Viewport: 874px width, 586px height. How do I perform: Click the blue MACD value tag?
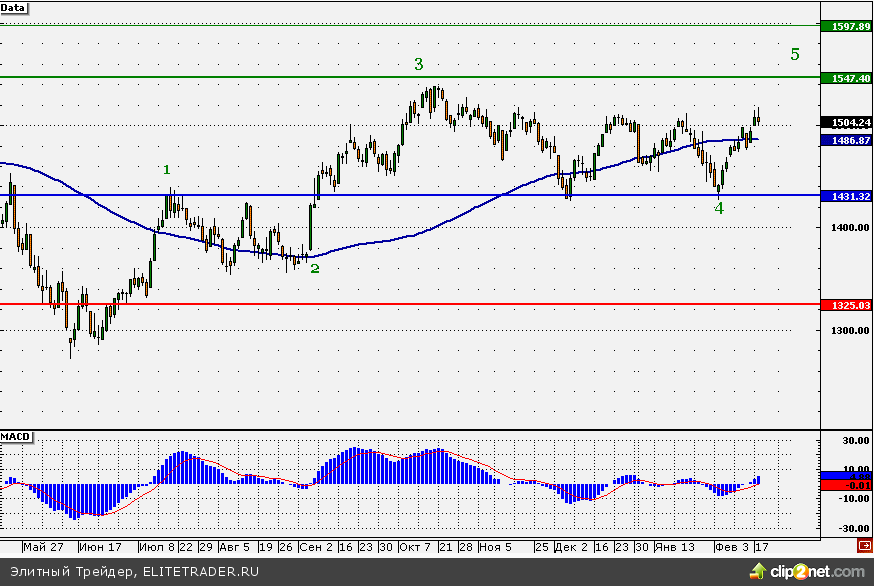tap(845, 475)
